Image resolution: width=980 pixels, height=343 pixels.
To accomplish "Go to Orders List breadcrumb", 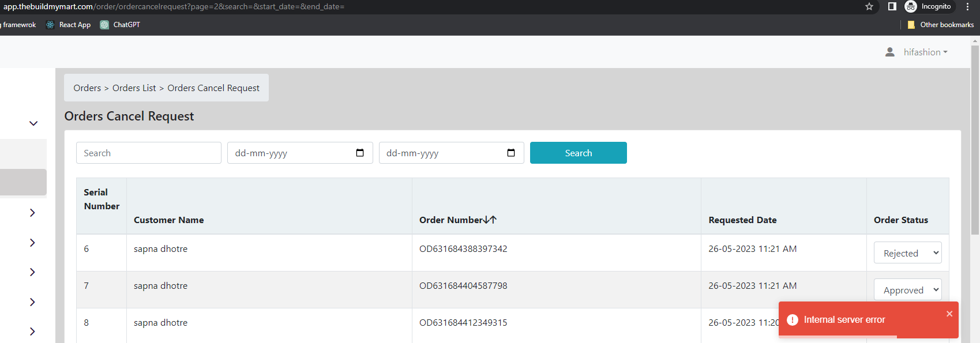I will click(134, 88).
